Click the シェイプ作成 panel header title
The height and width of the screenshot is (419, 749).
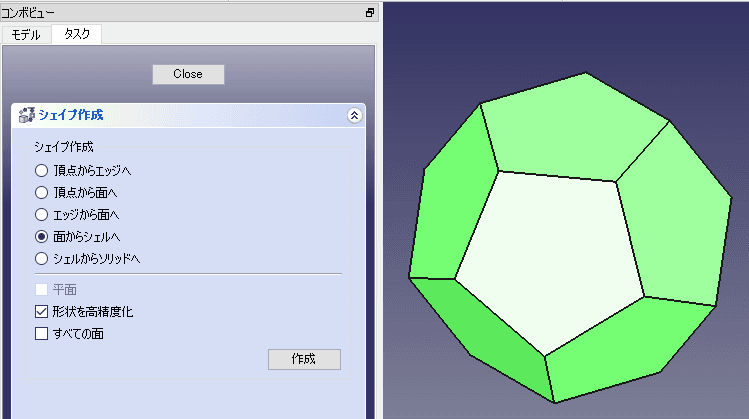(71, 115)
